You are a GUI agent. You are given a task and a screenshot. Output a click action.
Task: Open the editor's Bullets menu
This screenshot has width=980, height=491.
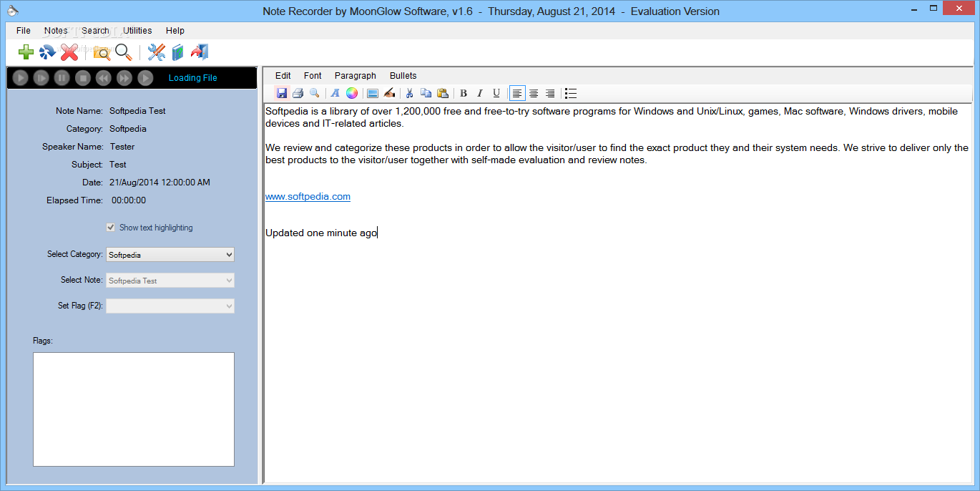tap(403, 76)
